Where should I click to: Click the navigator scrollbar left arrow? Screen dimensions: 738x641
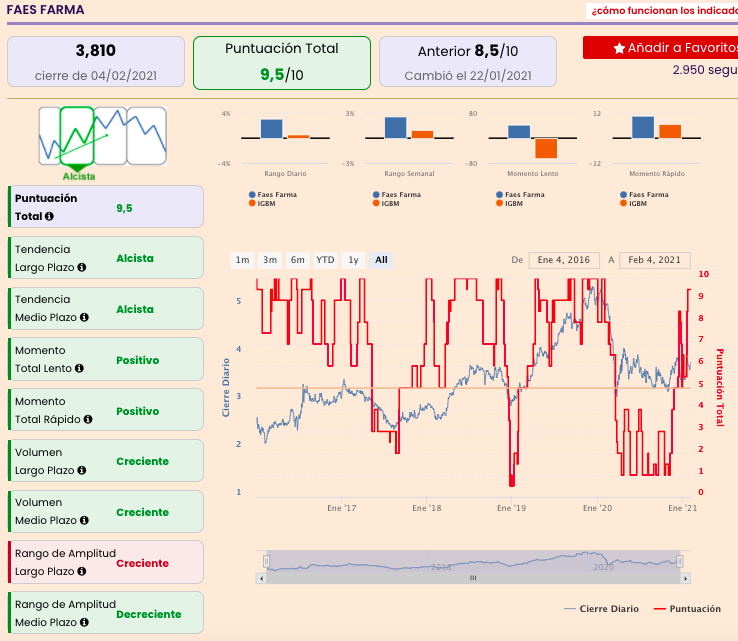coord(262,578)
